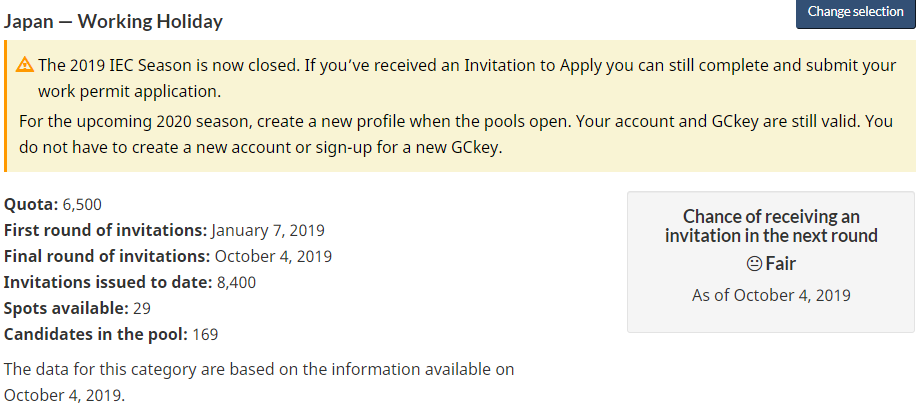Click the Chance of receiving an invitation heading
The height and width of the screenshot is (413, 924).
click(771, 226)
